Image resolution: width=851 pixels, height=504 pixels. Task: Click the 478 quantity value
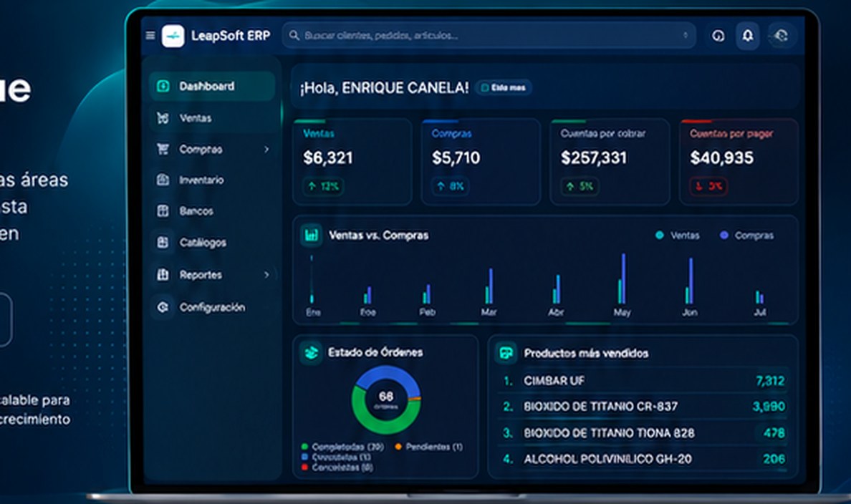click(774, 433)
